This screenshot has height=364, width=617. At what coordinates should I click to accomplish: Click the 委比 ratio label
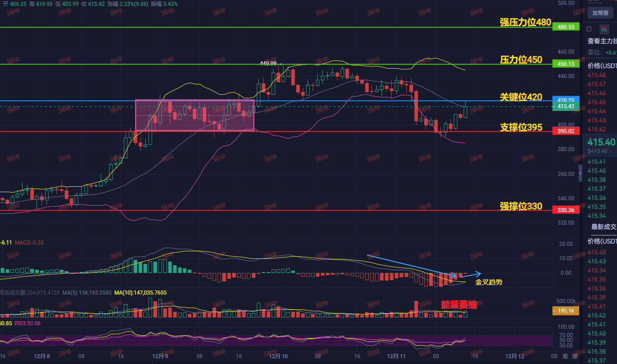click(594, 52)
